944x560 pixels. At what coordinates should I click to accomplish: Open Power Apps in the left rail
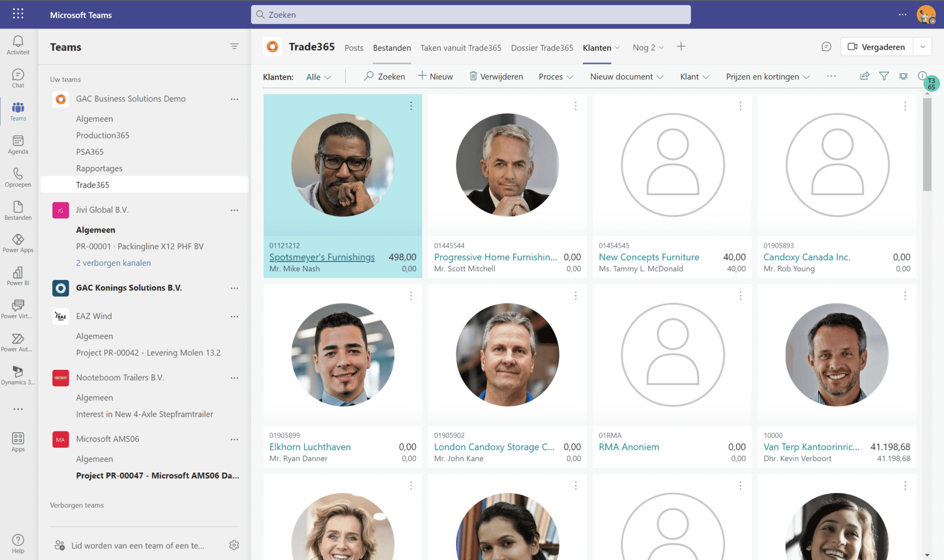click(x=18, y=243)
